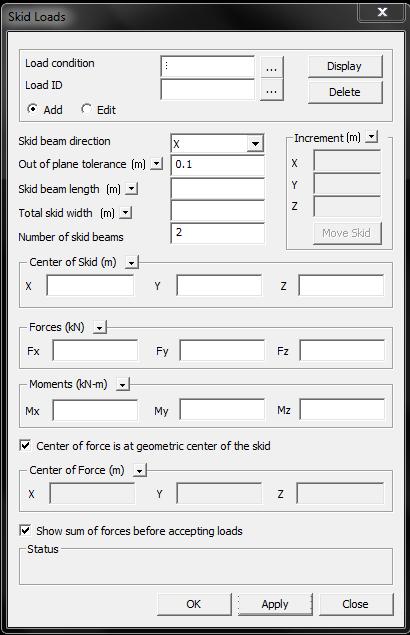Viewport: 410px width, 635px height.
Task: Open units arrow next to Total skid width
Action: tap(126, 212)
